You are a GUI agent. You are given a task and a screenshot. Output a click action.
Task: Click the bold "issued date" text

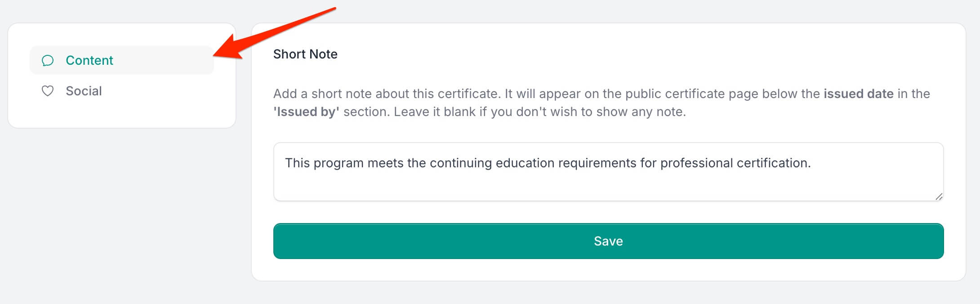858,94
